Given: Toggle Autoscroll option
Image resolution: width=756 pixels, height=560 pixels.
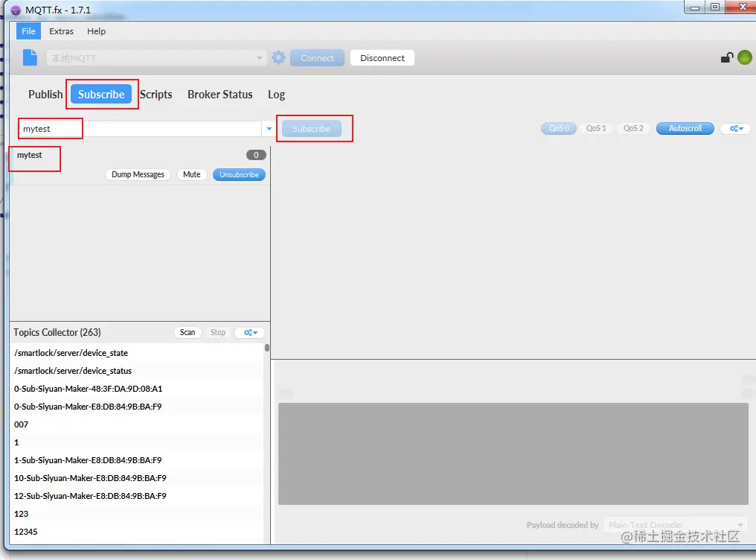Looking at the screenshot, I should point(685,128).
